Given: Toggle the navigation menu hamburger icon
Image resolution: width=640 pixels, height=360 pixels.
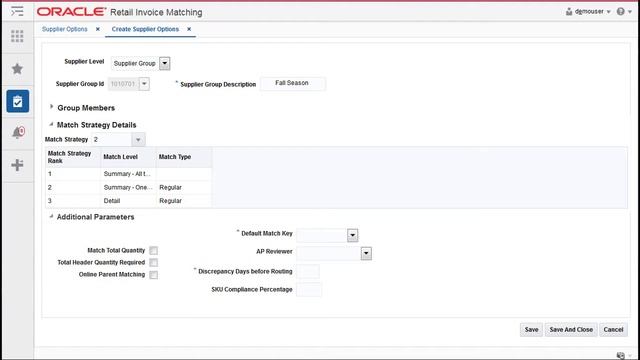Looking at the screenshot, I should [17, 11].
